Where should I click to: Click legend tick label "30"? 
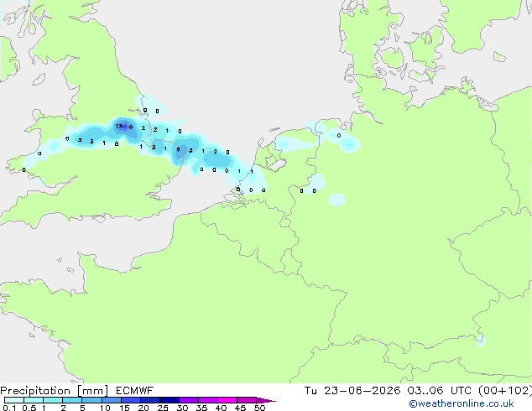tap(182, 408)
